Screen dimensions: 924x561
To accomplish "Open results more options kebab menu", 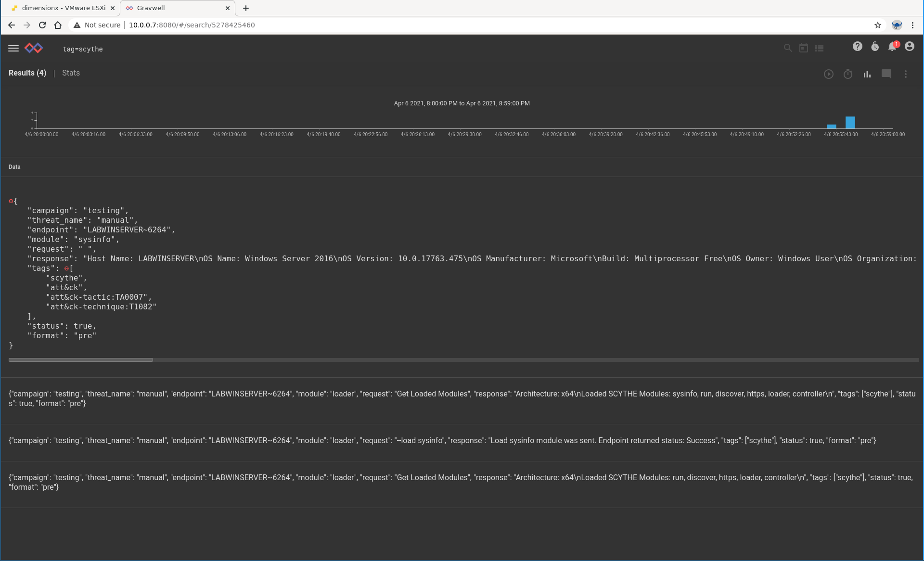I will [906, 74].
